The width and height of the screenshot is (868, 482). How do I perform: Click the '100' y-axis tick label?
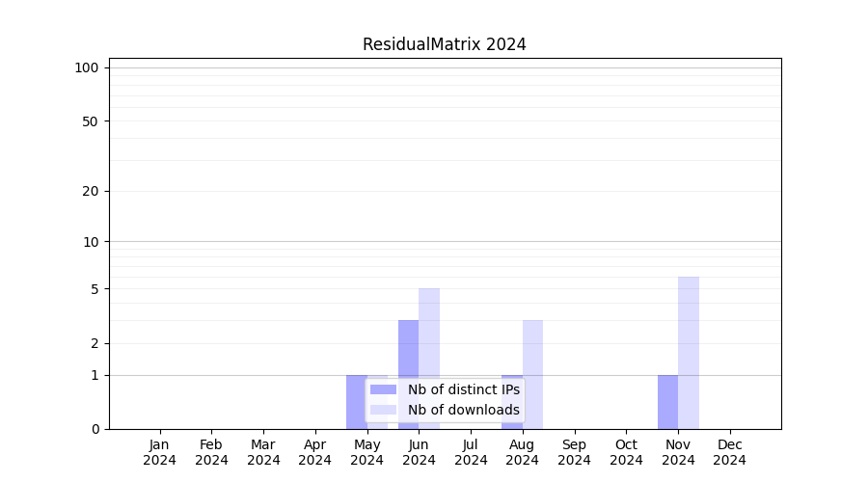pos(87,67)
